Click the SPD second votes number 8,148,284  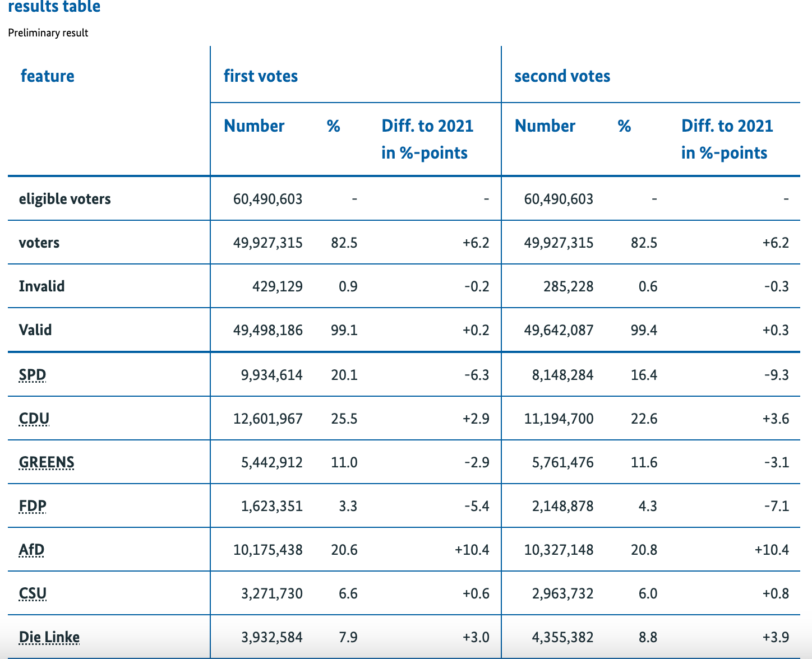pyautogui.click(x=563, y=375)
